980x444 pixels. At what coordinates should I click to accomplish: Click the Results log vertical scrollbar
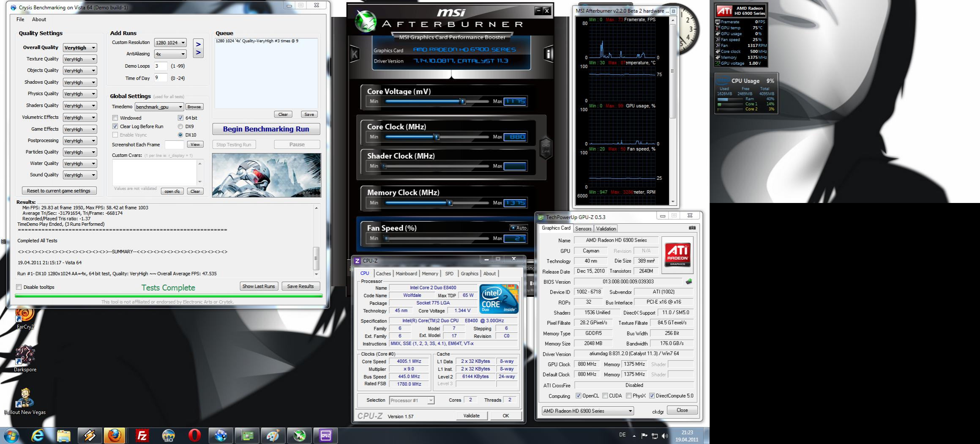pyautogui.click(x=316, y=241)
